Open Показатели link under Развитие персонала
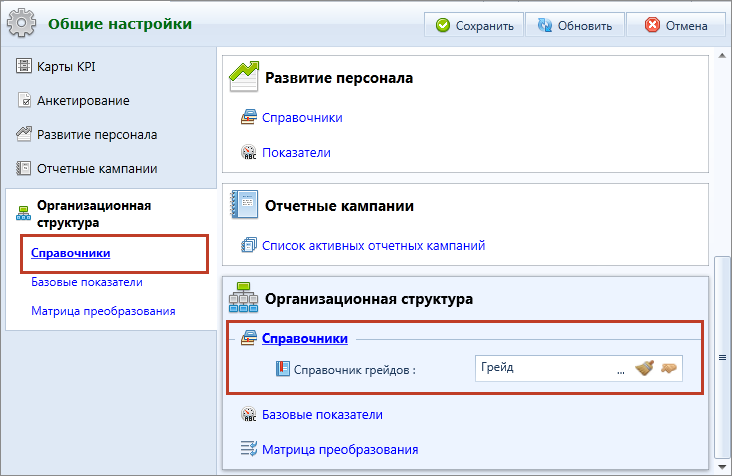 (296, 153)
